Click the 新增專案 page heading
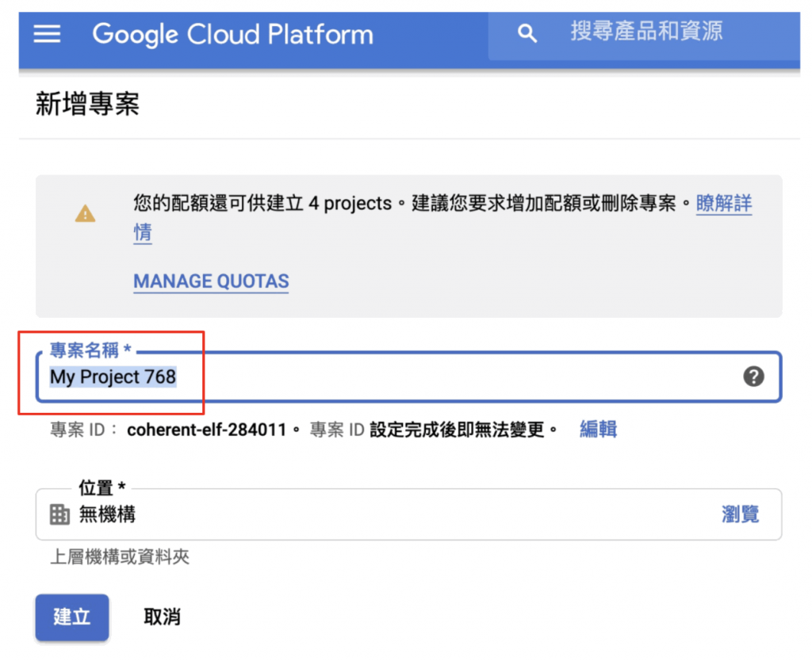Screen dimensions: 812x661 point(87,104)
